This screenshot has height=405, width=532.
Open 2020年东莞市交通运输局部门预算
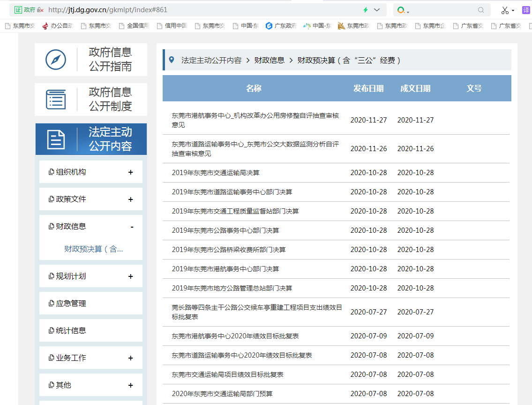(x=222, y=394)
